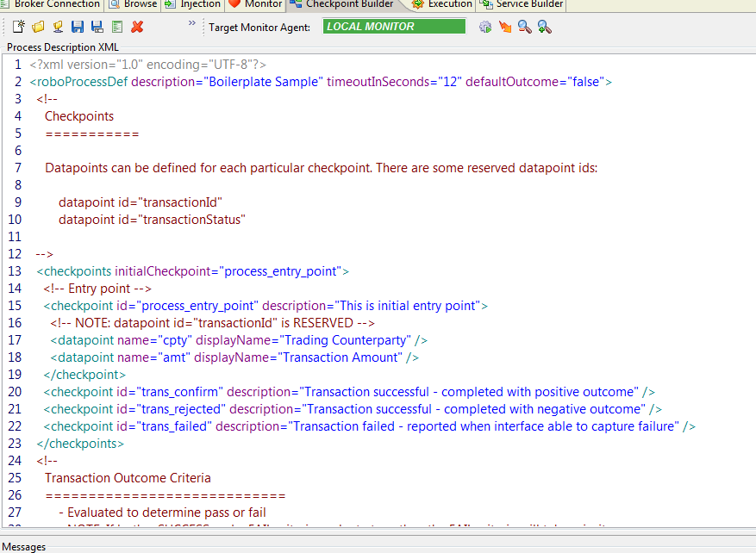Click the blue floppy disk Save icon
Screen dimensions: 756x553
click(78, 27)
